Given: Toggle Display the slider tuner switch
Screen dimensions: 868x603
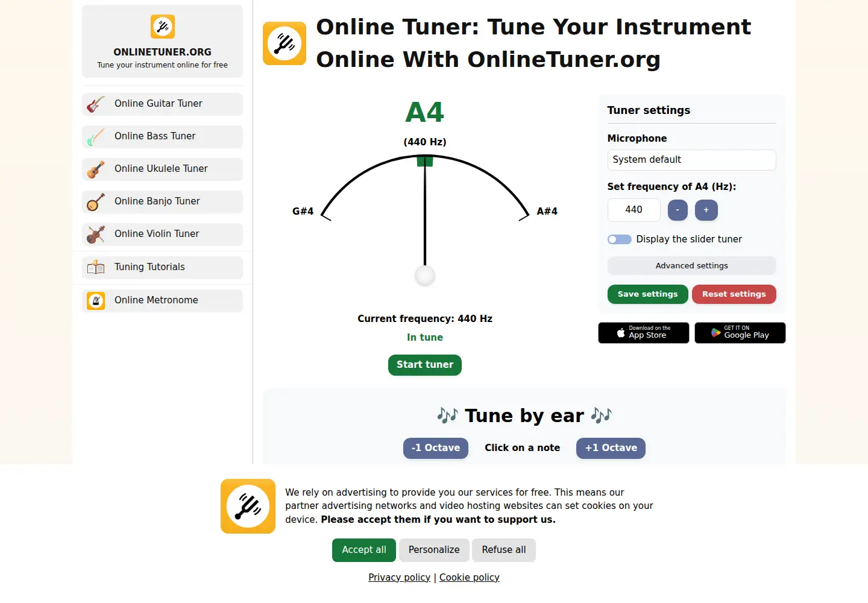Looking at the screenshot, I should (x=620, y=239).
